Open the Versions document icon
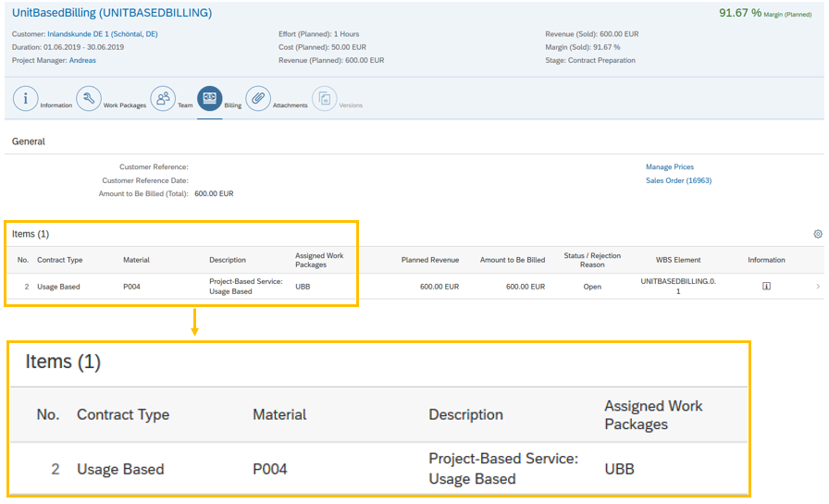The height and width of the screenshot is (504, 829). pos(325,98)
